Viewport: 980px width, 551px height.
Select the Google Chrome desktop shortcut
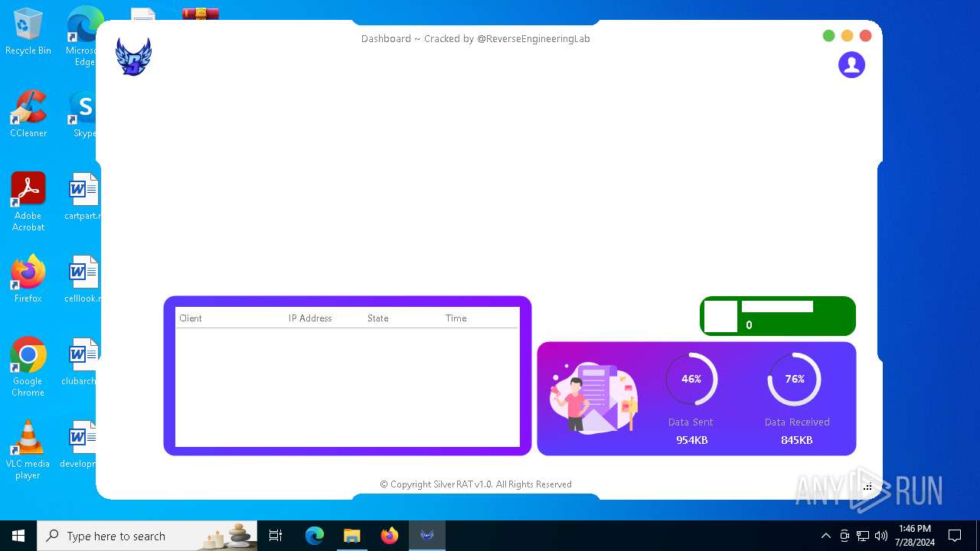tap(28, 367)
